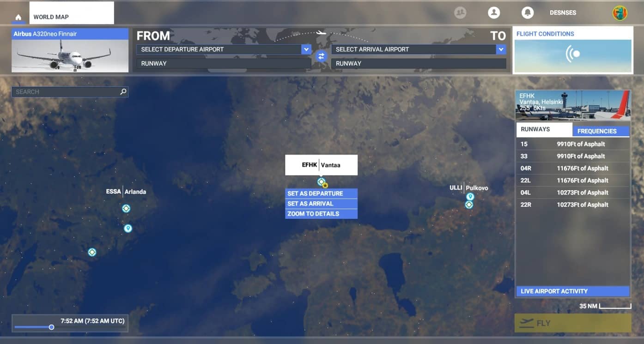This screenshot has height=344, width=644.
Task: Expand the arrival airport dropdown
Action: pos(501,49)
